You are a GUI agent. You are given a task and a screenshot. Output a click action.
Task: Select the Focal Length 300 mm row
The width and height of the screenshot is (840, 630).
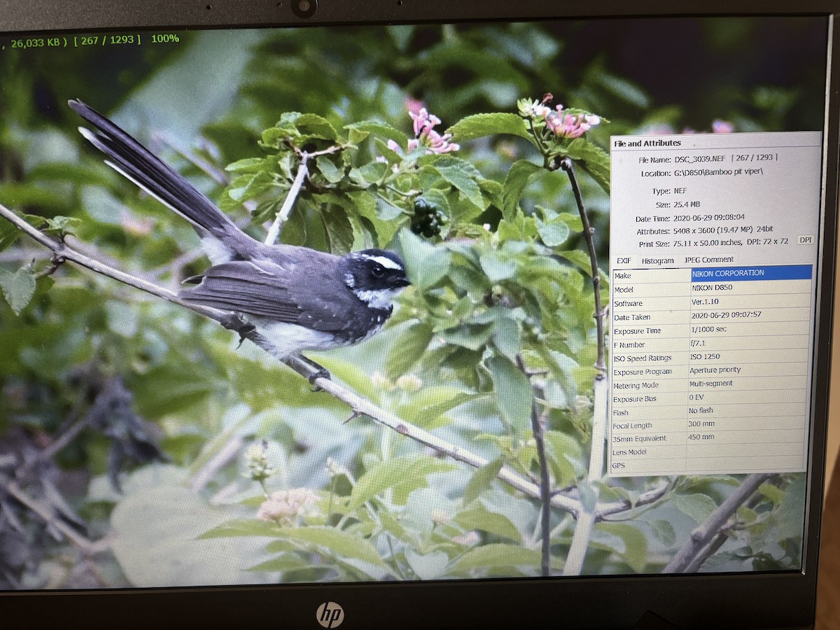click(712, 424)
